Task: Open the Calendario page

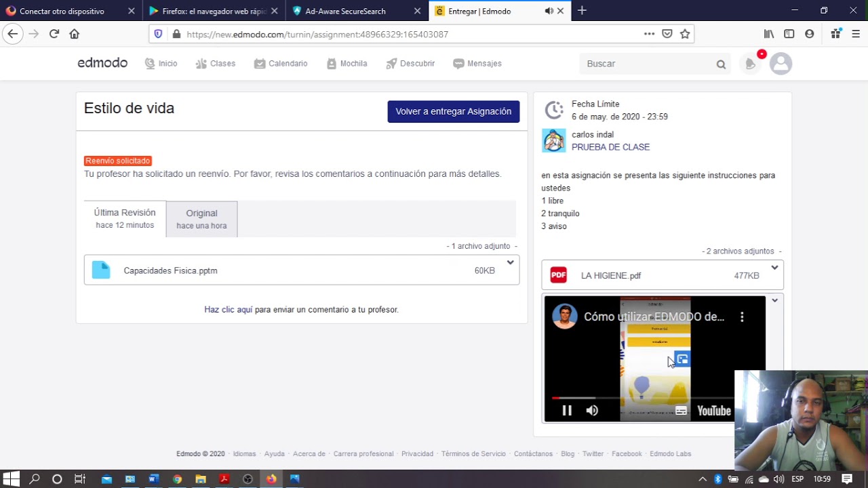Action: pyautogui.click(x=281, y=64)
